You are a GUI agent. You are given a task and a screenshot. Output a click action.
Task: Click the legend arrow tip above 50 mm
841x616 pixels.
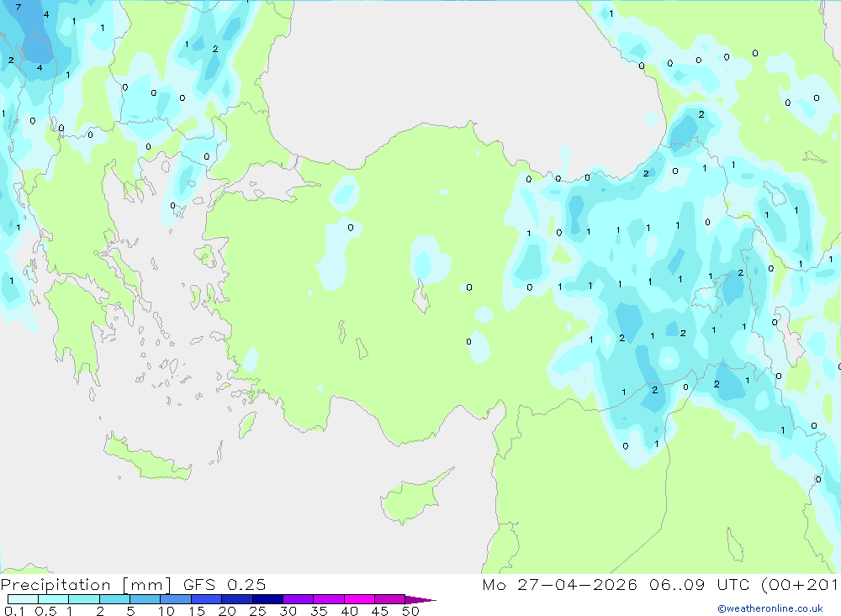pyautogui.click(x=421, y=599)
